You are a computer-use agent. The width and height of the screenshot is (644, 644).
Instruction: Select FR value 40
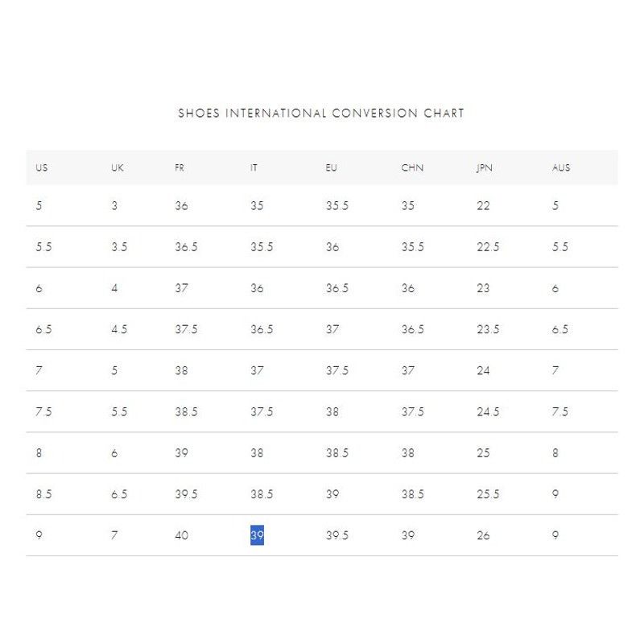(182, 535)
